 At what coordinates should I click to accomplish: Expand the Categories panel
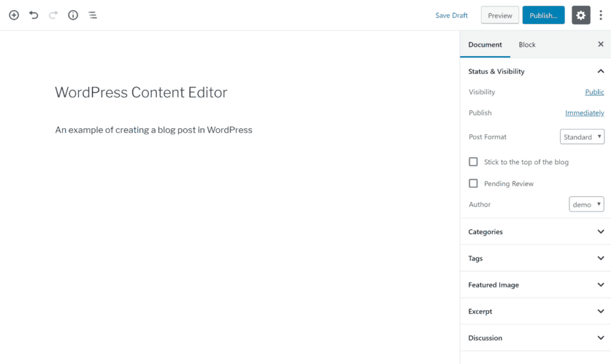pyautogui.click(x=535, y=232)
